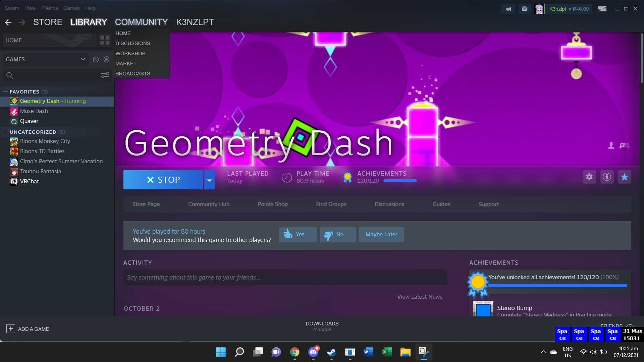This screenshot has height=362, width=644.
Task: Select Touhou Fantasia game
Action: pyautogui.click(x=57, y=171)
